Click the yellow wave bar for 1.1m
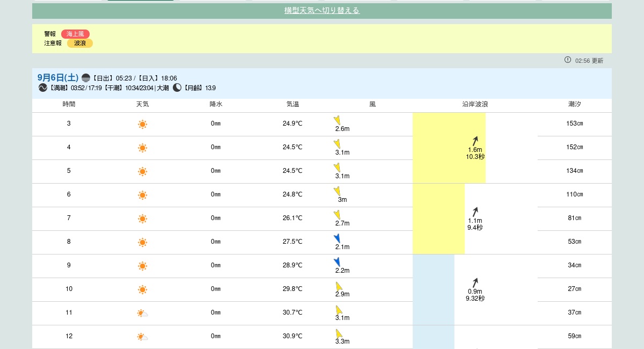The image size is (644, 349). [x=438, y=219]
